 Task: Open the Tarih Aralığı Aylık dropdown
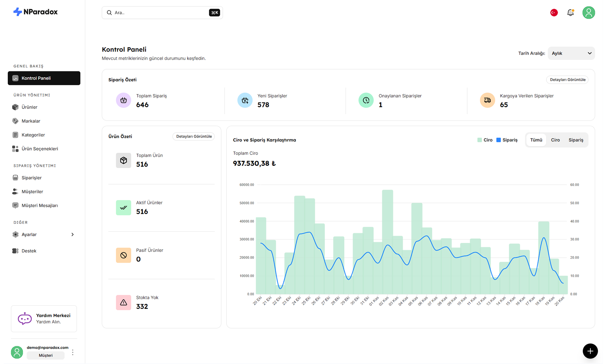pyautogui.click(x=571, y=53)
